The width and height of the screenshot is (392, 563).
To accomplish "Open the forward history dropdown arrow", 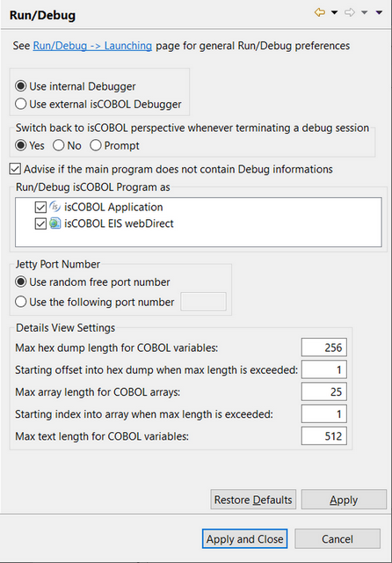I will (365, 12).
